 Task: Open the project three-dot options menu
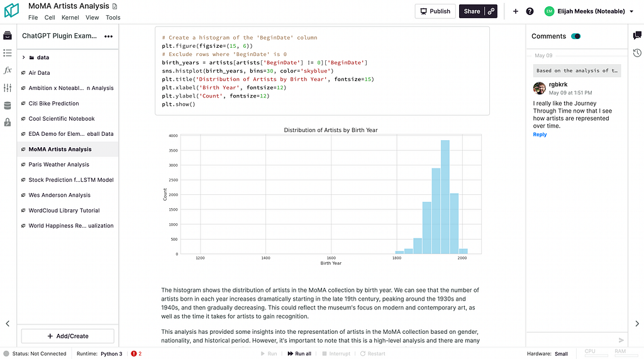(x=108, y=36)
